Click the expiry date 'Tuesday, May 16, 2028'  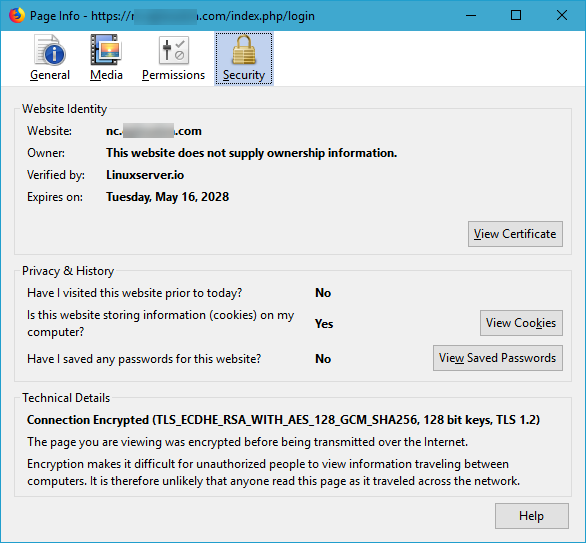coord(167,197)
